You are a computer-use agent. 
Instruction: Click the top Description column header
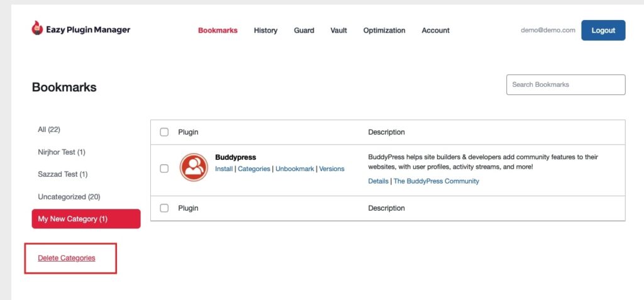(387, 132)
